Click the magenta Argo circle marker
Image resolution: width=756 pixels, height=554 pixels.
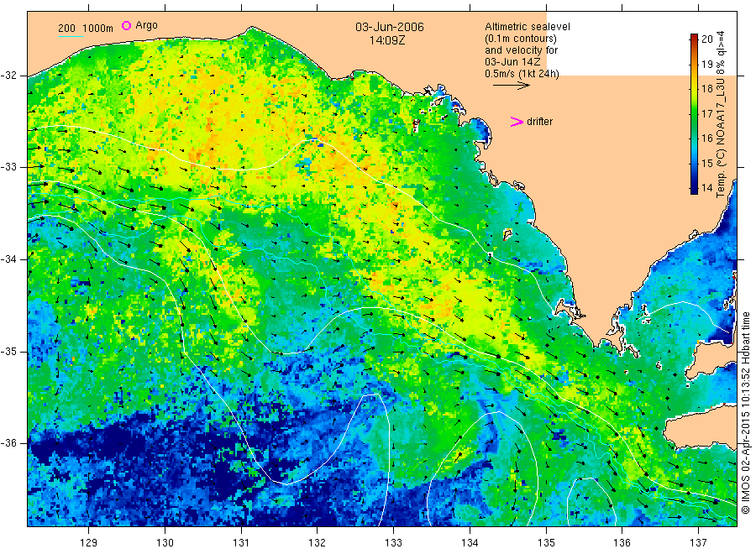126,25
